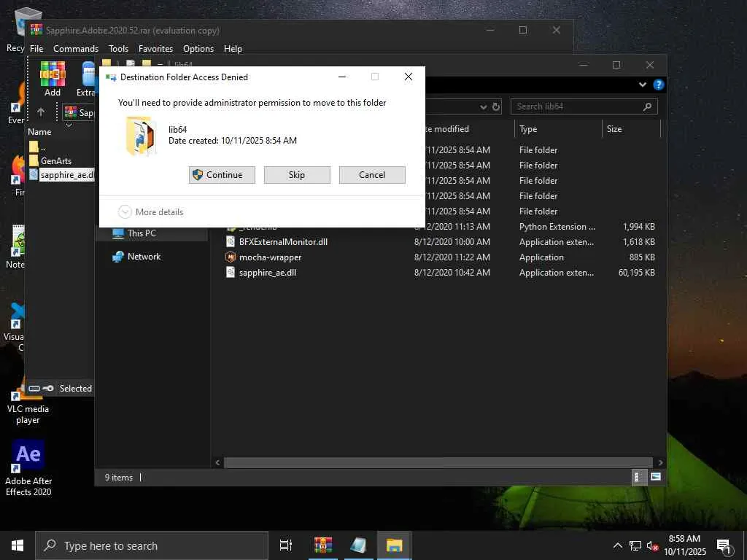Click Python Extension type cell
This screenshot has height=560, width=747.
pyautogui.click(x=557, y=227)
